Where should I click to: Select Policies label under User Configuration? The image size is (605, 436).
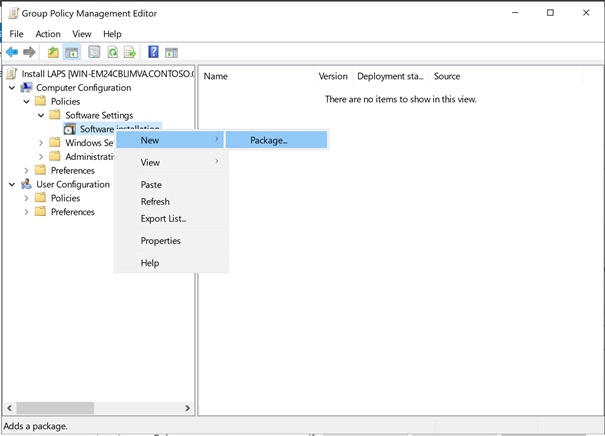(66, 198)
